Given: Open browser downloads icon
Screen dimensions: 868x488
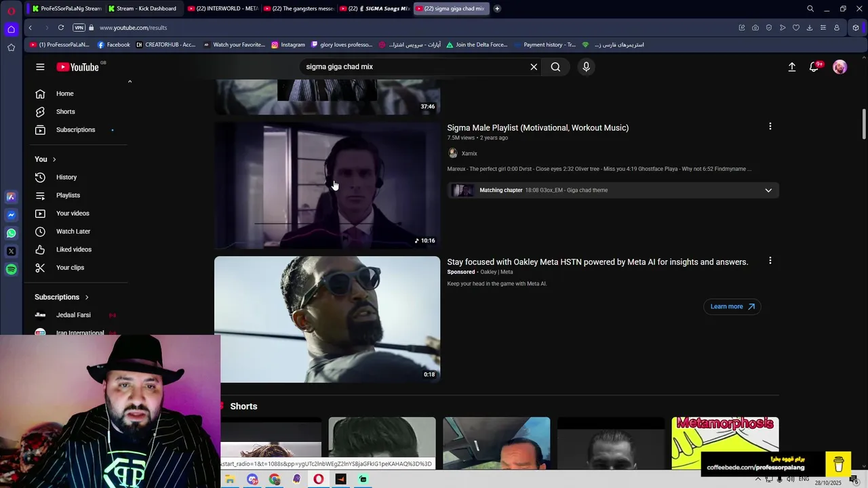Looking at the screenshot, I should (810, 28).
